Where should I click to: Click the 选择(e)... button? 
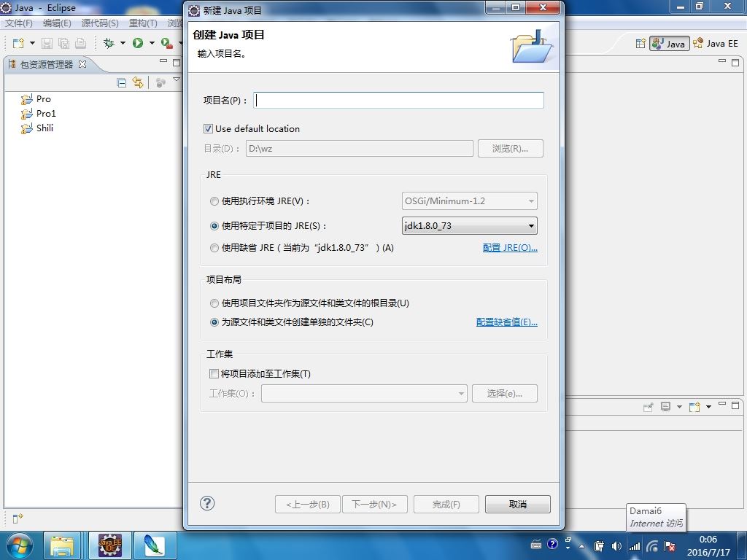click(x=505, y=393)
